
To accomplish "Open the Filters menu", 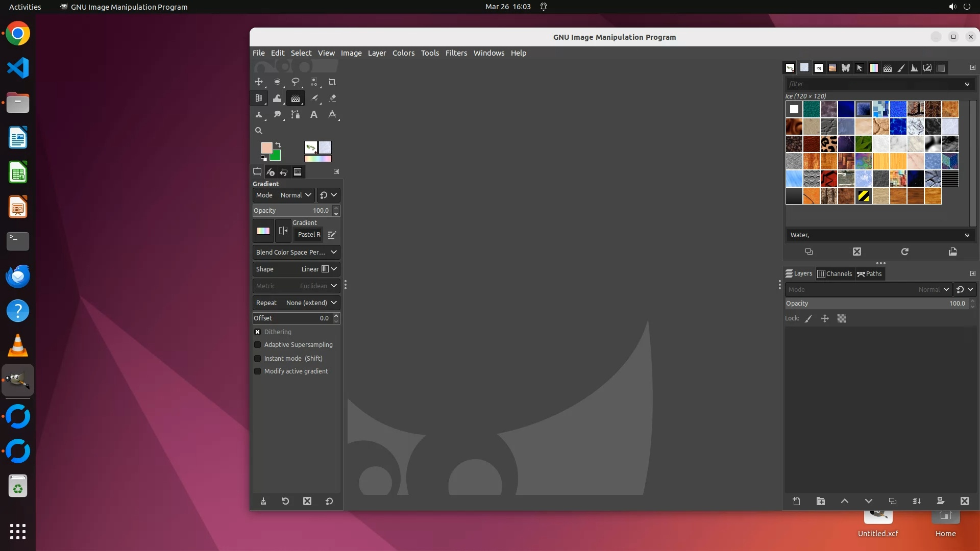I will (x=456, y=53).
